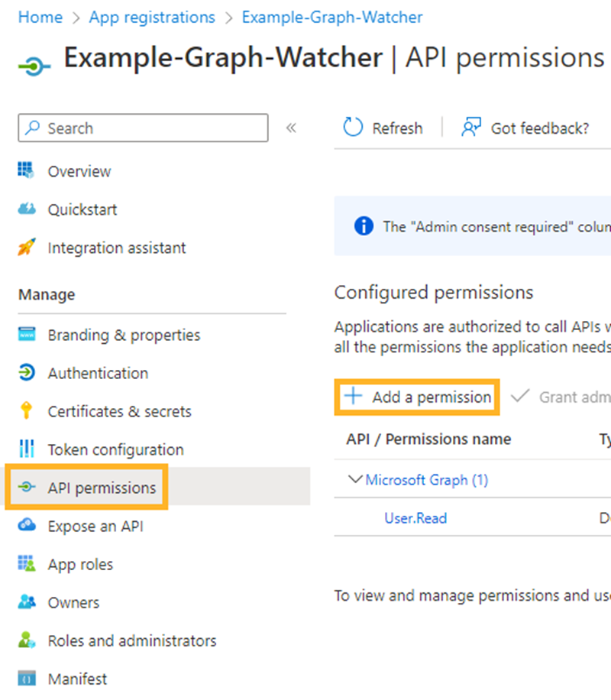Click the Expose an API cloud icon
The width and height of the screenshot is (611, 700).
tap(27, 526)
